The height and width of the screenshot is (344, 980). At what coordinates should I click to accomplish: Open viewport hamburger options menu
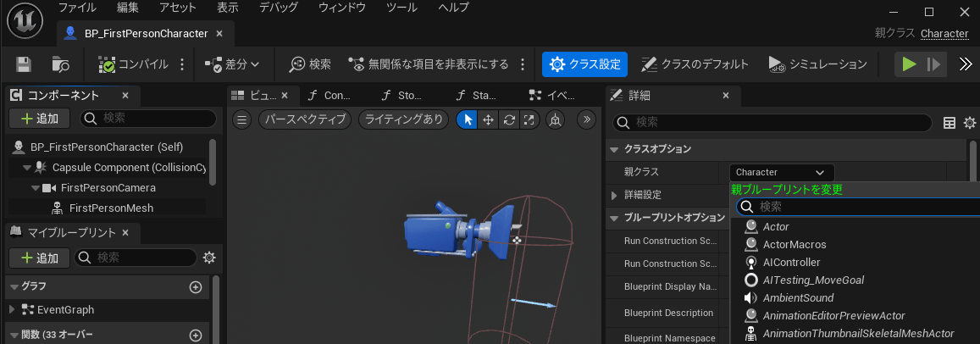[x=242, y=119]
